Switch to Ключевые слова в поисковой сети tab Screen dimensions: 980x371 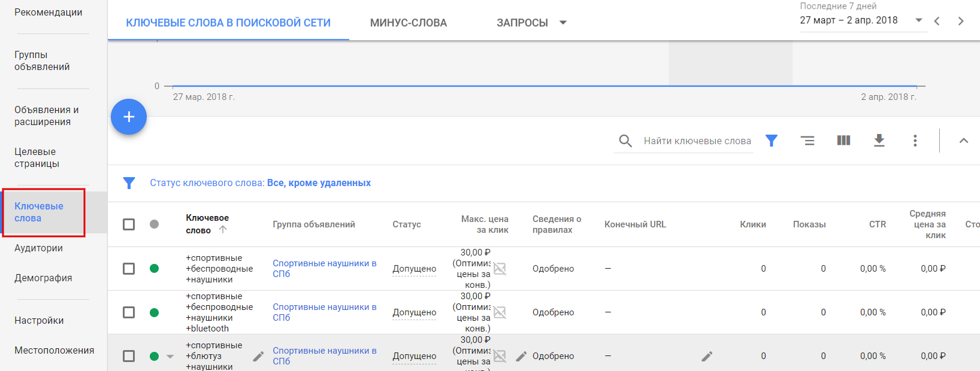coord(228,23)
